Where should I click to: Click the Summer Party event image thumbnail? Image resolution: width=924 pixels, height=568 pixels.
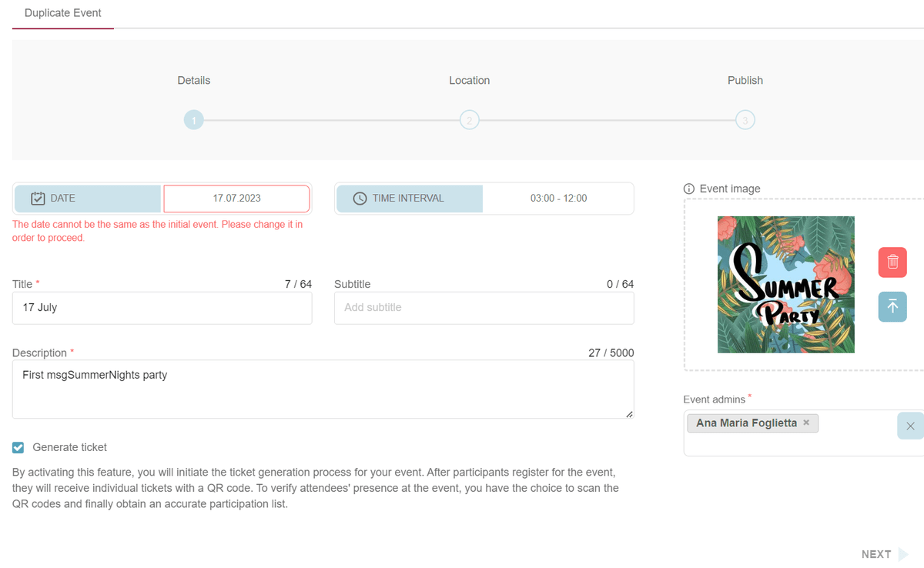point(785,285)
